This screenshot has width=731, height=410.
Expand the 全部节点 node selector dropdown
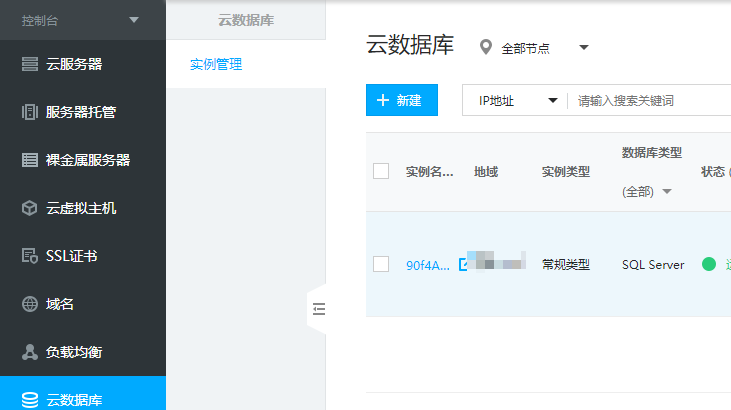pyautogui.click(x=584, y=47)
